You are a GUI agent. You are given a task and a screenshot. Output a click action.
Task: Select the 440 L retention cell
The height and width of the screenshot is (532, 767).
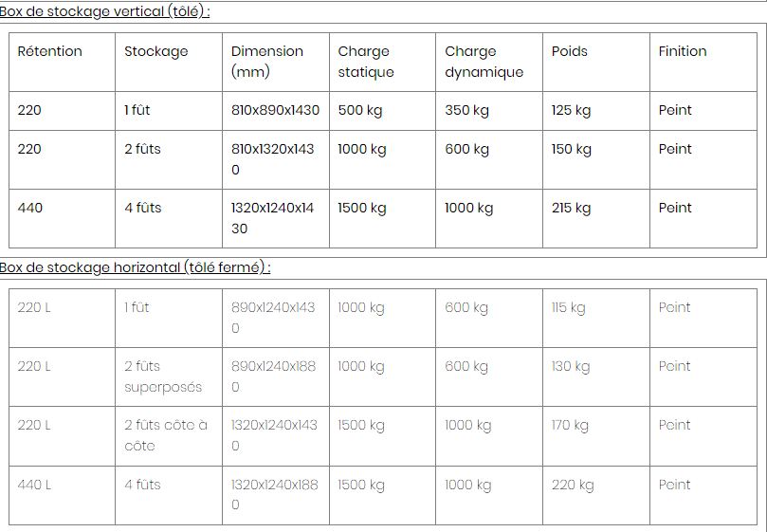(34, 485)
